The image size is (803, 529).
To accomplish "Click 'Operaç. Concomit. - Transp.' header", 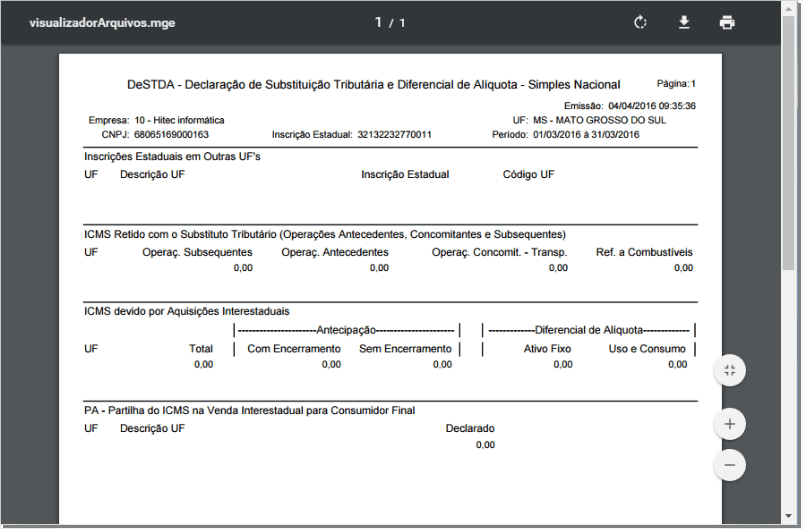I will (499, 252).
